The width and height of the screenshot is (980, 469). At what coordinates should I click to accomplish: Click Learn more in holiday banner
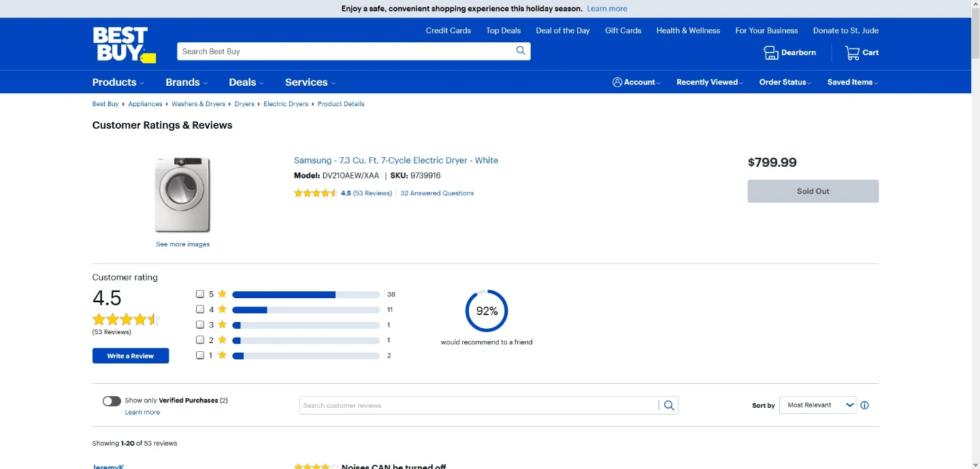tap(607, 9)
